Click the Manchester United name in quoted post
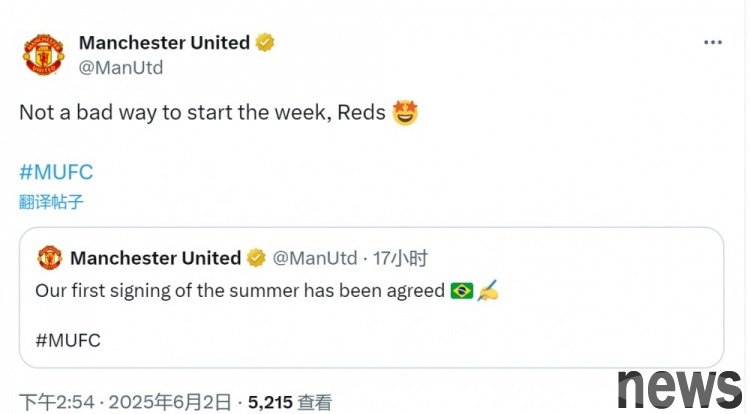Image resolution: width=750 pixels, height=414 pixels. (x=155, y=258)
